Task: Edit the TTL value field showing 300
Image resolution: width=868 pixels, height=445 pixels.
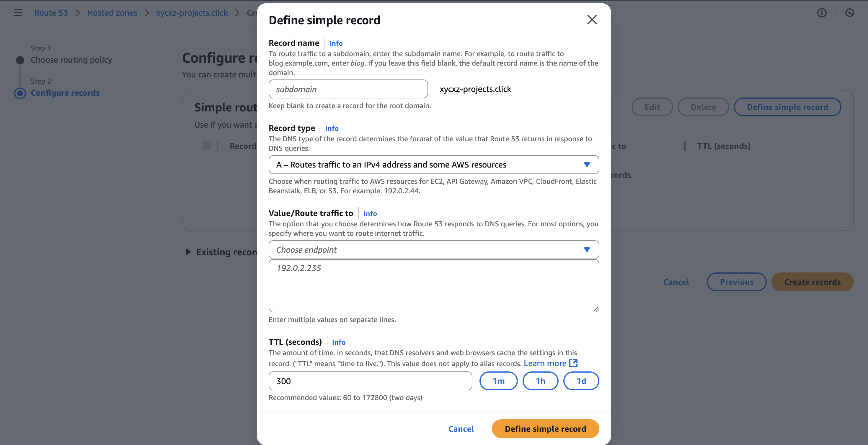Action: click(370, 381)
